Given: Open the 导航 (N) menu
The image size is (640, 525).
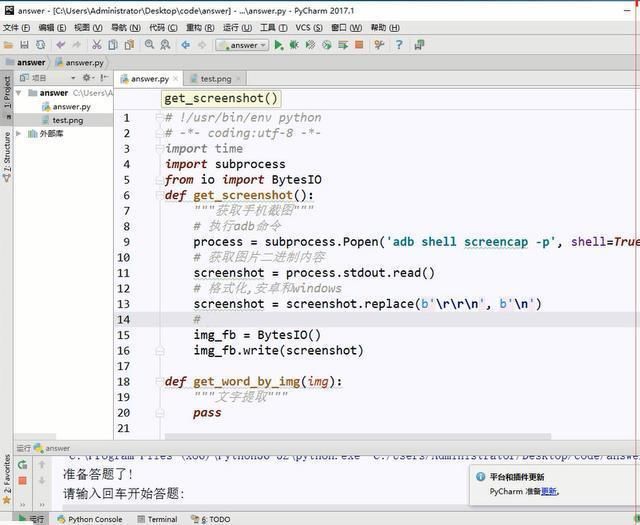Looking at the screenshot, I should (x=126, y=28).
